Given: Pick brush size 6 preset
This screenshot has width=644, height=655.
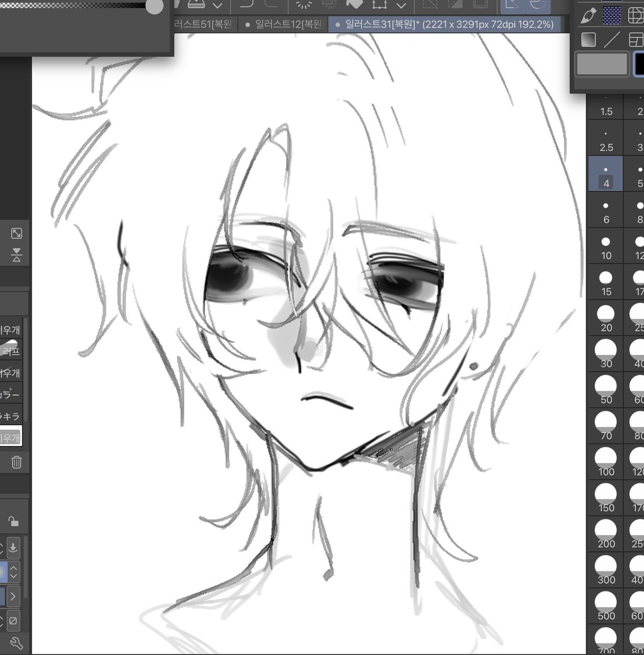Looking at the screenshot, I should click(606, 211).
